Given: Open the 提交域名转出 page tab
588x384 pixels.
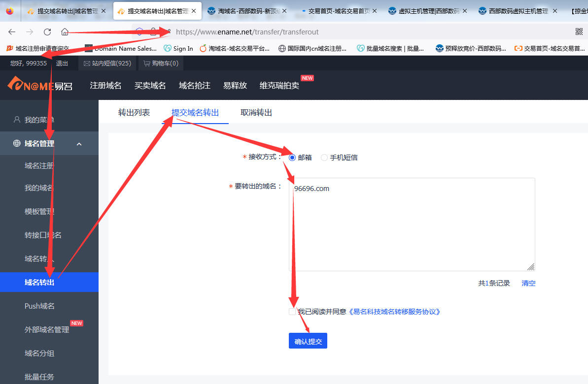Looking at the screenshot, I should point(195,112).
